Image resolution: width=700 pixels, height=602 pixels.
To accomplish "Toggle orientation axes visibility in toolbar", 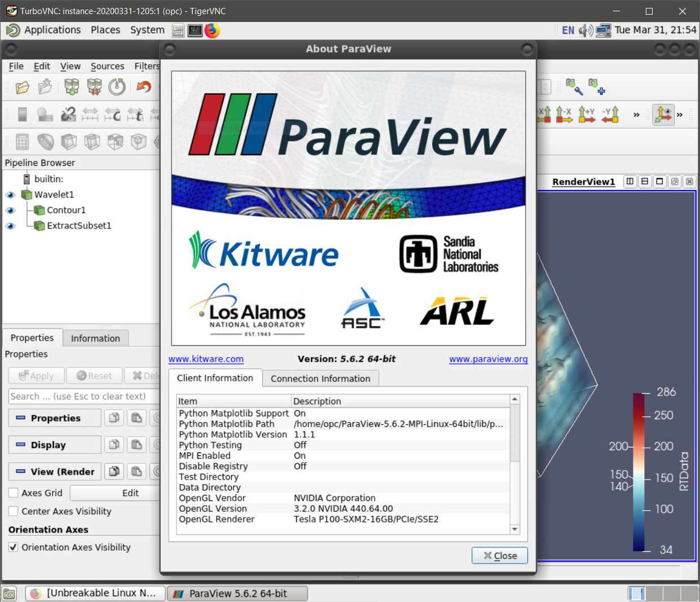I will [x=663, y=115].
